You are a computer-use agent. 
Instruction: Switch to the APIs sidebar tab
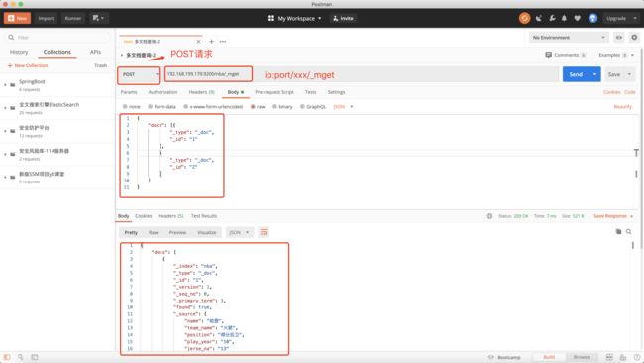pos(95,52)
